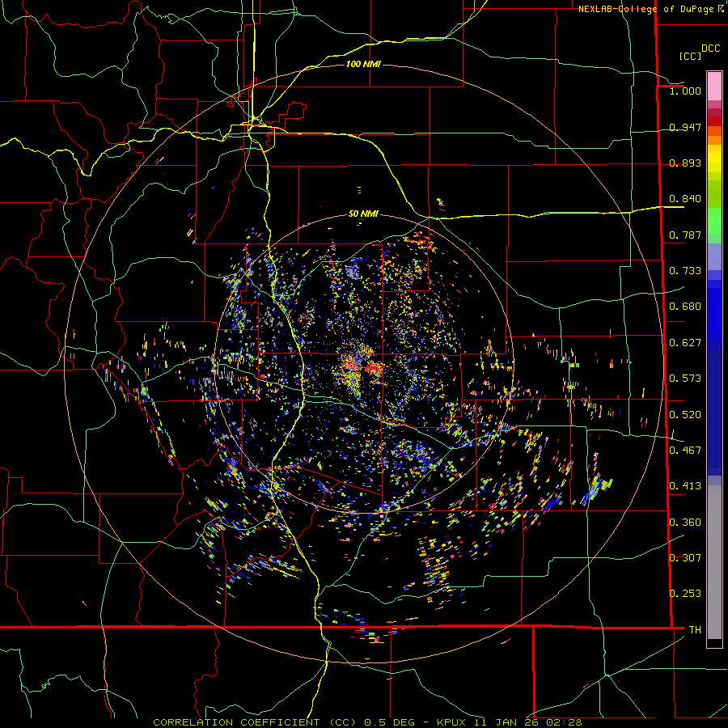This screenshot has width=728, height=728.
Task: Click the 0.413 scale value
Action: (685, 486)
